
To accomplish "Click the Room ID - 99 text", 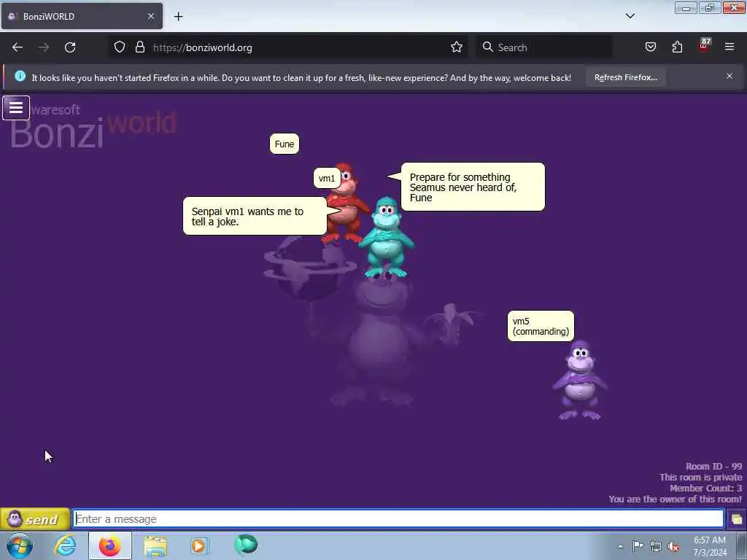I will (713, 467).
